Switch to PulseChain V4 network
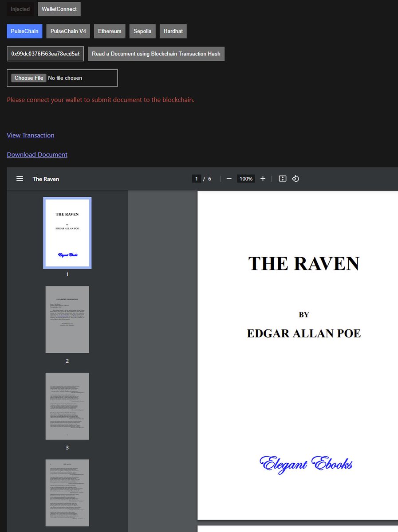Screen dimensions: 398x532 tap(68, 31)
